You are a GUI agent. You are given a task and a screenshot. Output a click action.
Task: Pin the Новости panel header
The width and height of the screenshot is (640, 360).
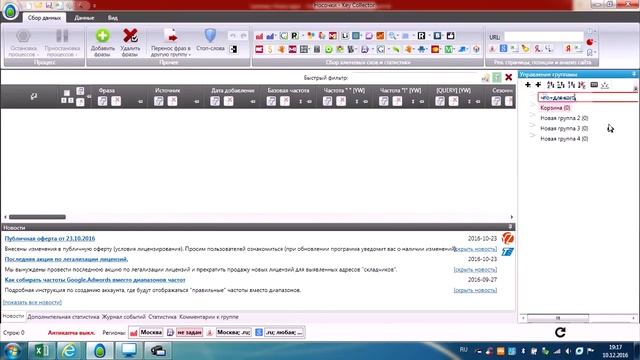tap(510, 227)
